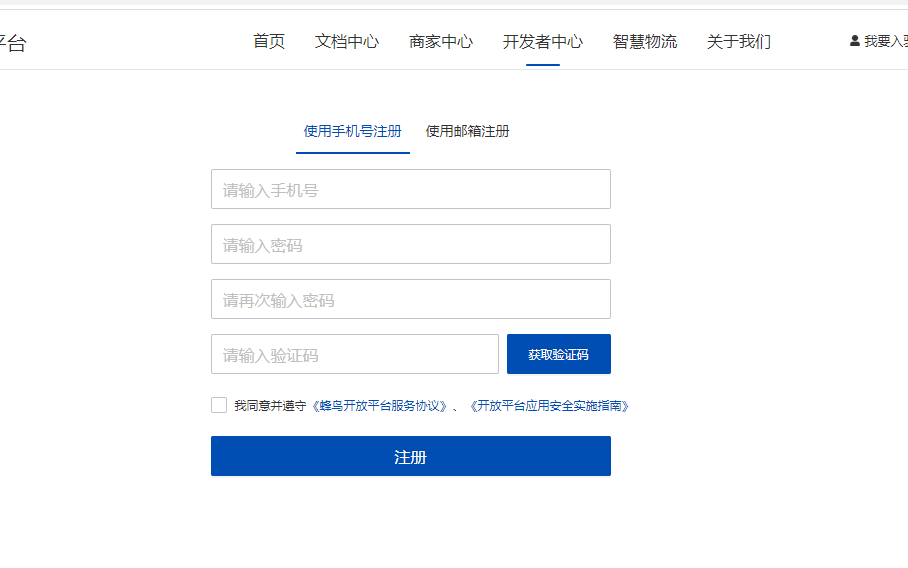Image resolution: width=908 pixels, height=568 pixels.
Task: Open 关于我们 nav item
Action: 738,41
